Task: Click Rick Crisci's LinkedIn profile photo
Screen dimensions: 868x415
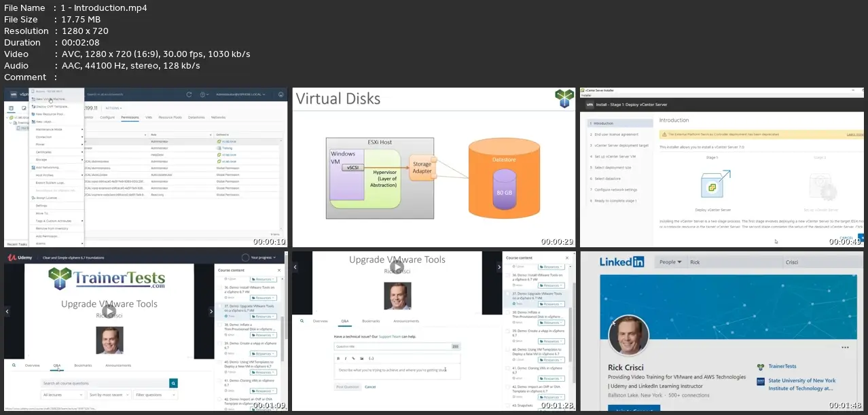Action: point(628,335)
